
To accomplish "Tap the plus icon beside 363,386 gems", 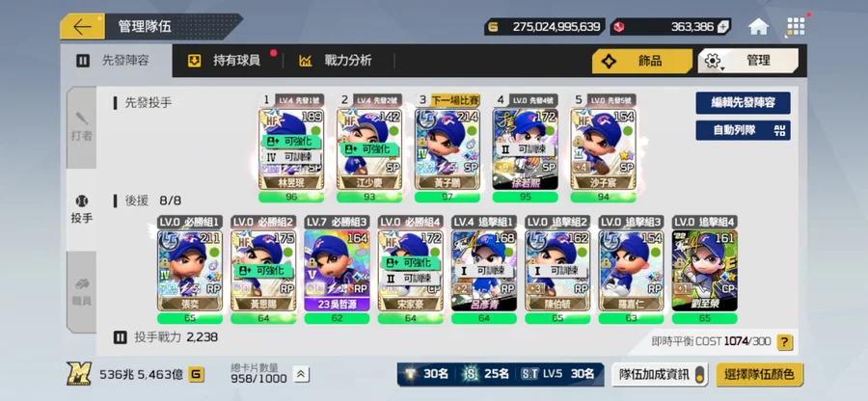I will [723, 27].
